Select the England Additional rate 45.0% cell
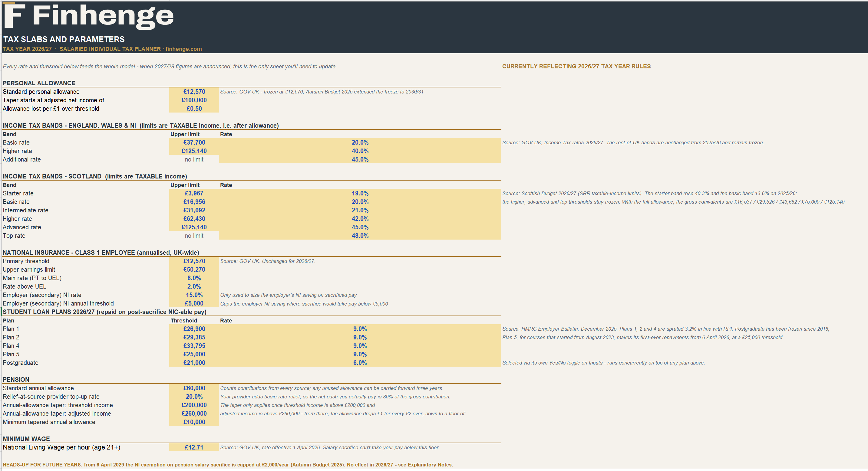This screenshot has height=471, width=868. (360, 159)
